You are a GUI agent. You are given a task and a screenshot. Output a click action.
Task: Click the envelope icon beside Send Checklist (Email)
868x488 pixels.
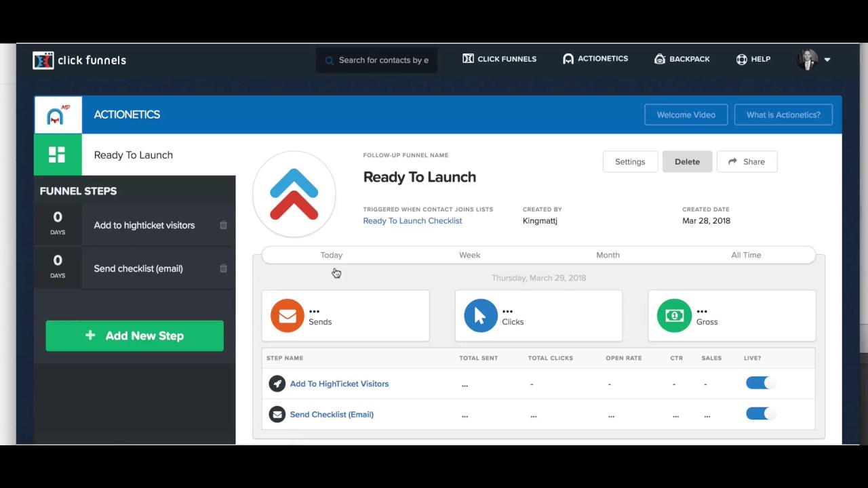277,414
